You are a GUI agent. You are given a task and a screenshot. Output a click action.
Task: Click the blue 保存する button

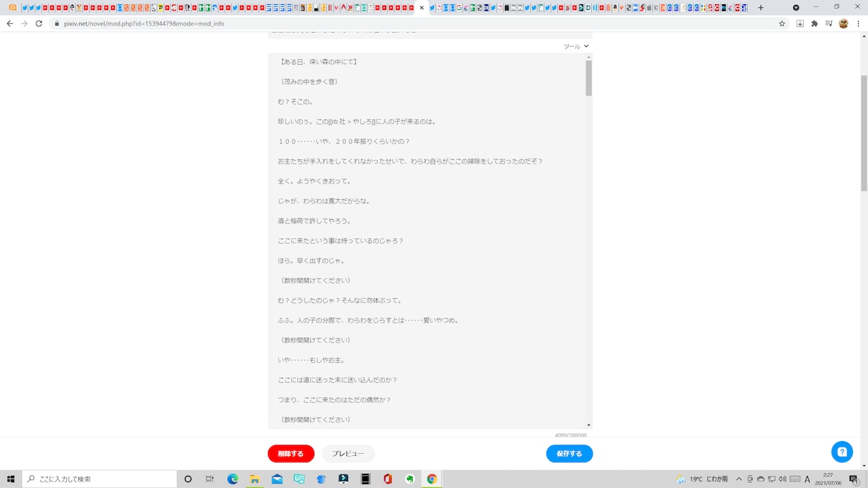pos(569,454)
